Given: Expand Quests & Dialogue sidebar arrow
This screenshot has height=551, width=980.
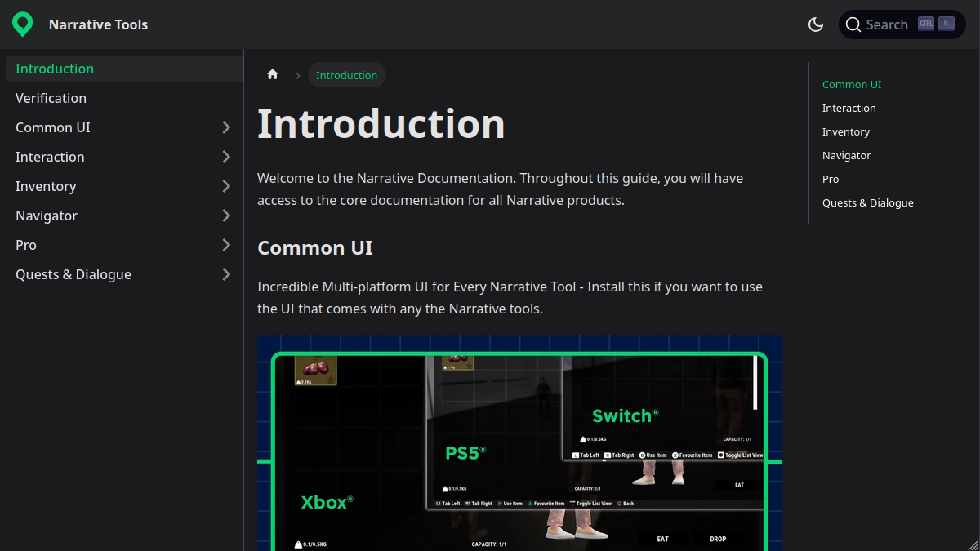Looking at the screenshot, I should 226,274.
